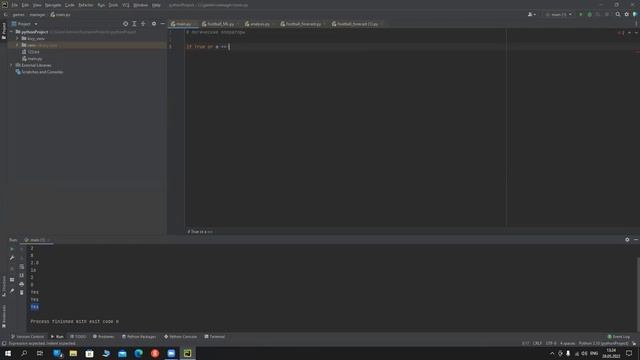
Task: Toggle Project vertical side tab
Action: [4, 31]
